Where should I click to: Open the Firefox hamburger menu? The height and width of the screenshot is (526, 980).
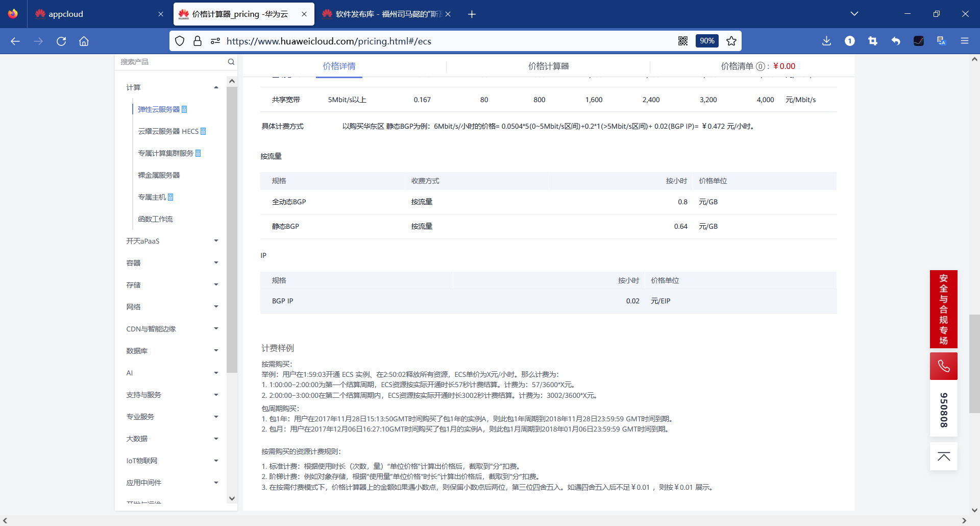tap(965, 41)
